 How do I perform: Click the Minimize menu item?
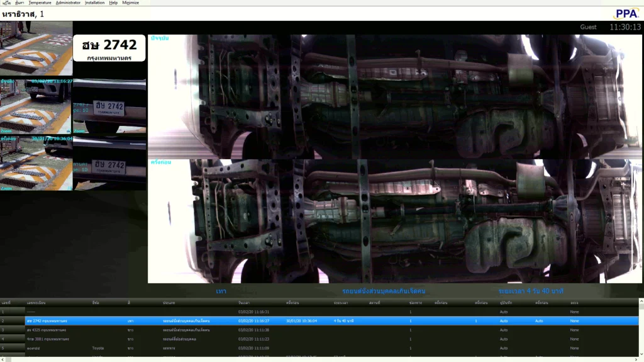[130, 3]
